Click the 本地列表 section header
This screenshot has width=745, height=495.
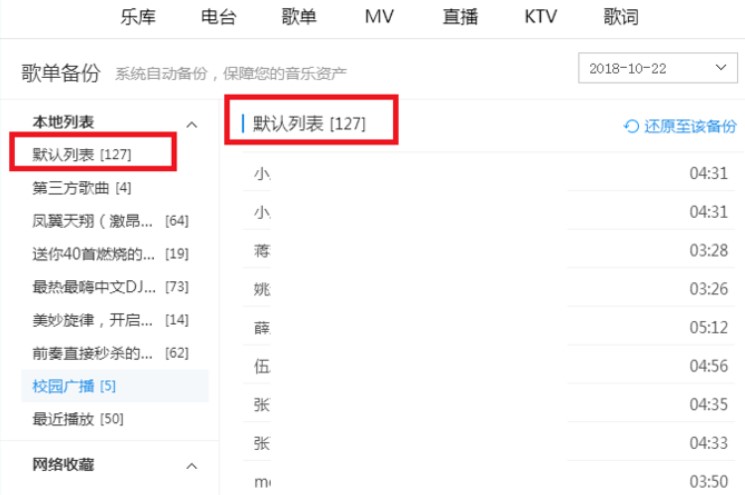[x=63, y=122]
